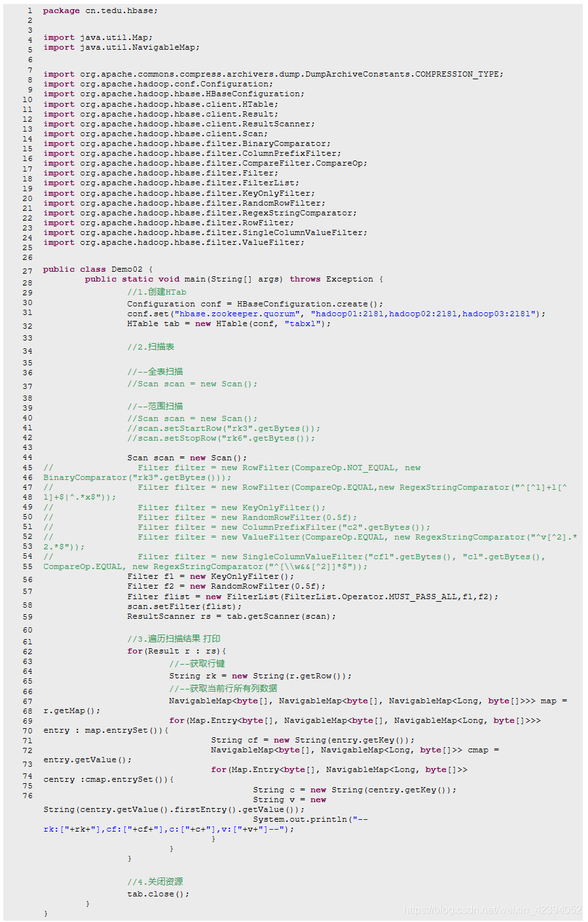This screenshot has height=922, width=588.
Task: Click the '//2.扫描表' comment
Action: 151,346
